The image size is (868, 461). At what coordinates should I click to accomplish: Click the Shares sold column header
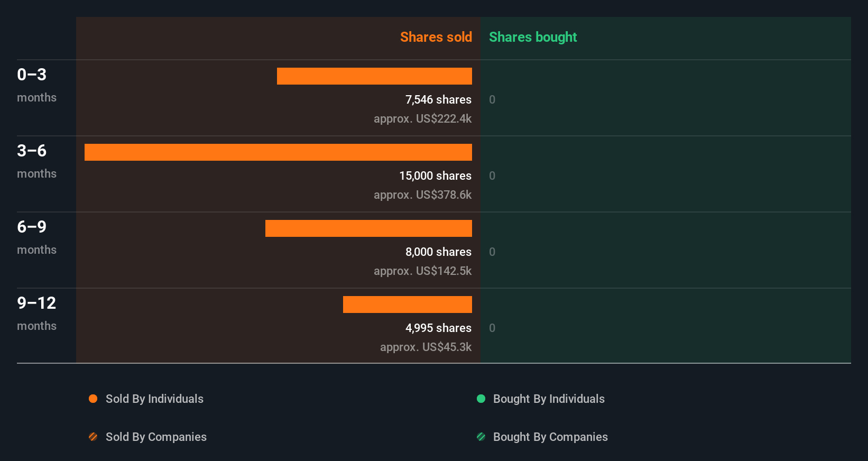[x=436, y=37]
